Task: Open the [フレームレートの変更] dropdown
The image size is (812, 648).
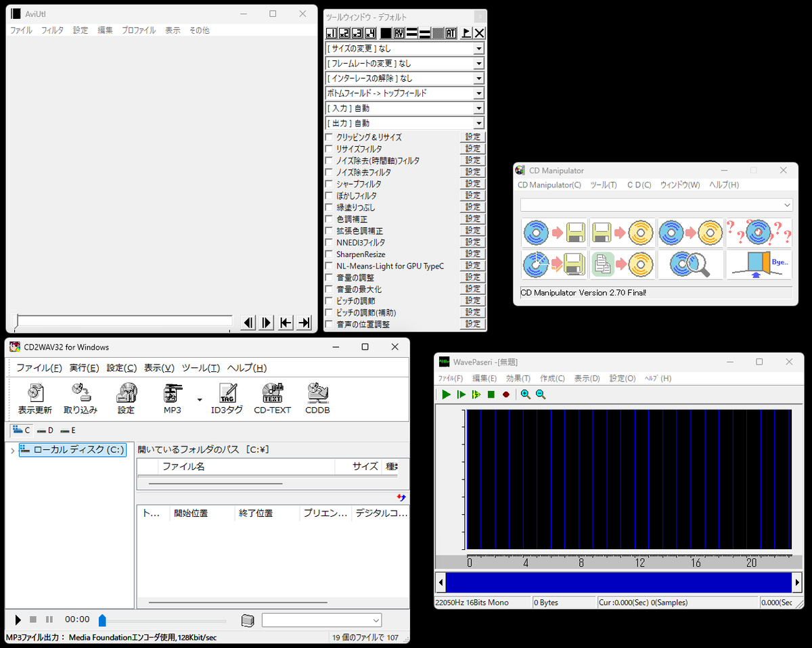Action: point(405,64)
